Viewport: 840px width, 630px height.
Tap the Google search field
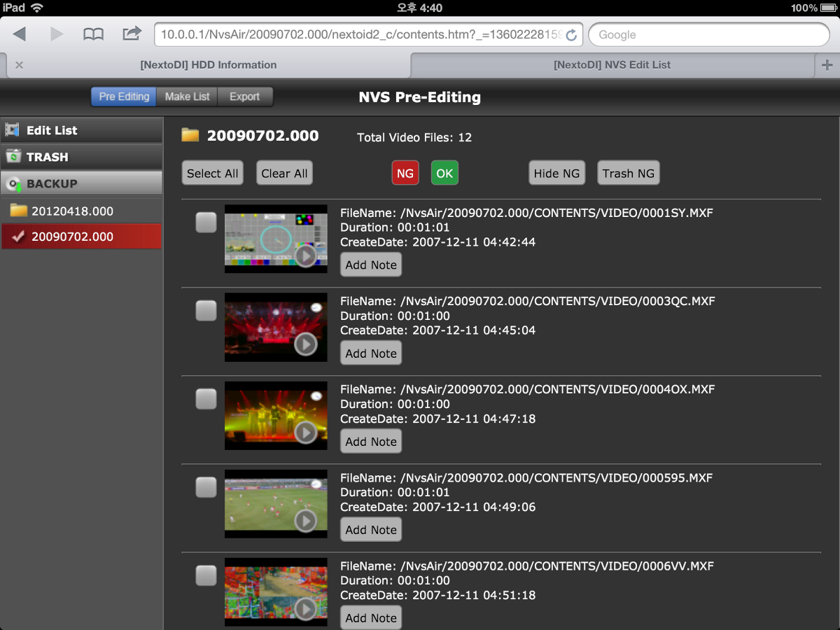[708, 34]
